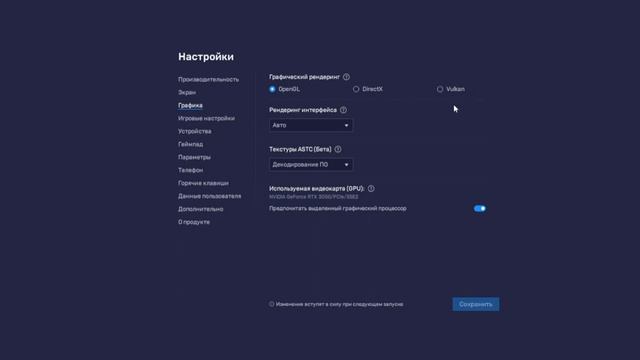Open Устройства section

pyautogui.click(x=195, y=131)
